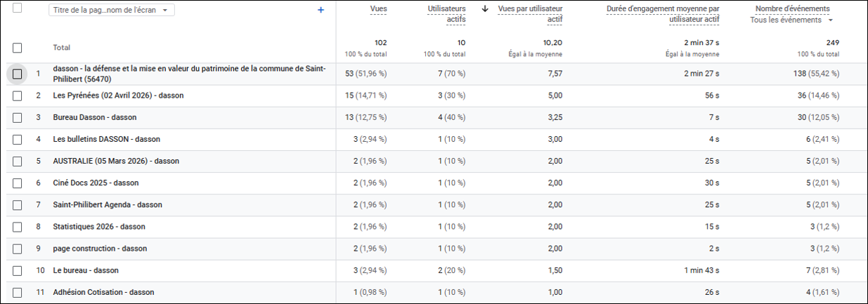The image size is (868, 304).
Task: Click the blue plus icon to add dimension
Action: click(321, 10)
